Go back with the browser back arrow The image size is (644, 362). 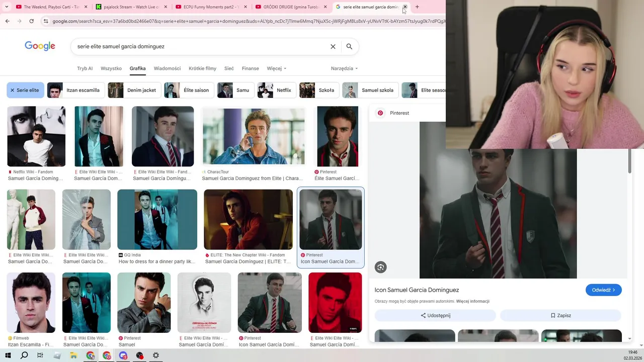[7, 21]
